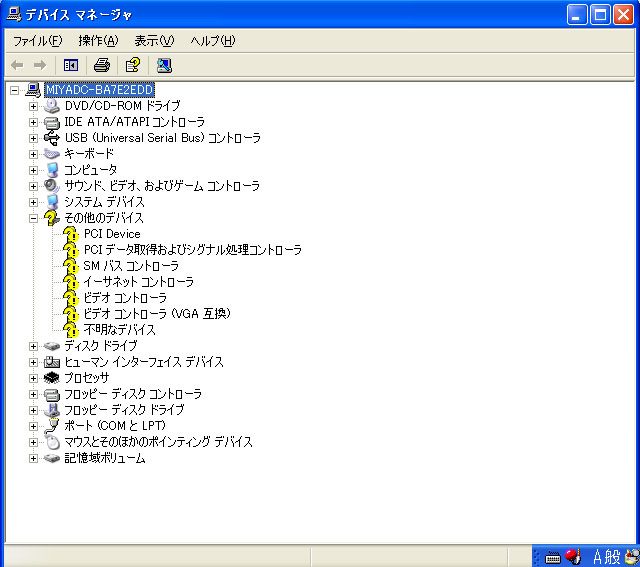Click the ポート (COM と LPT) plug icon
The height and width of the screenshot is (567, 640).
click(52, 426)
